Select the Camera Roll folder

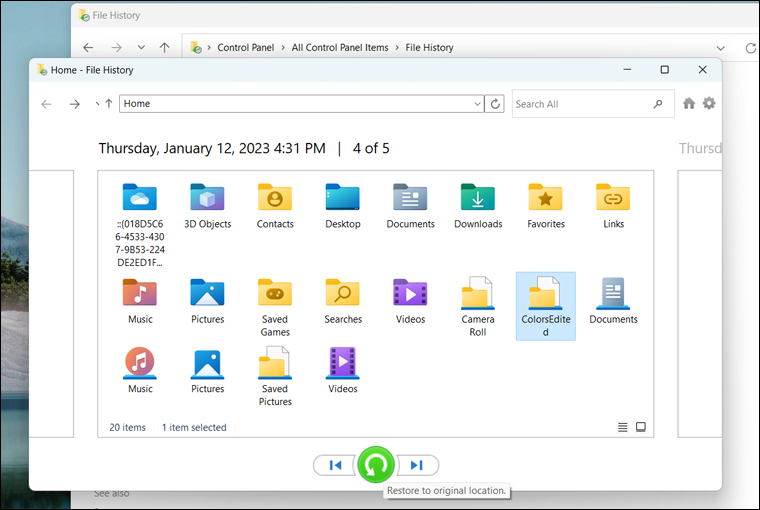[478, 304]
